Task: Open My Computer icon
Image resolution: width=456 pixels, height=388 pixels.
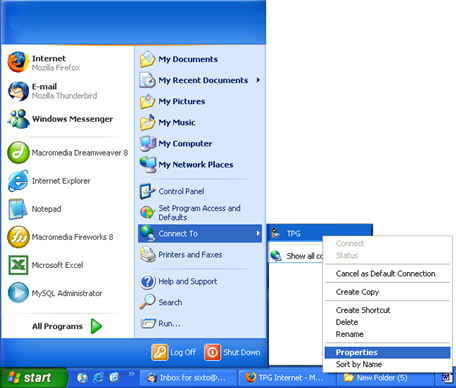Action: point(147,143)
